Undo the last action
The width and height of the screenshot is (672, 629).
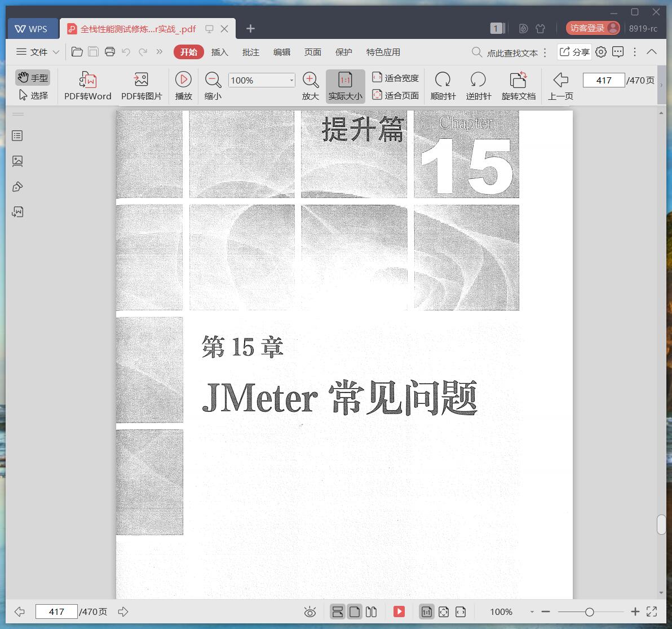click(126, 52)
